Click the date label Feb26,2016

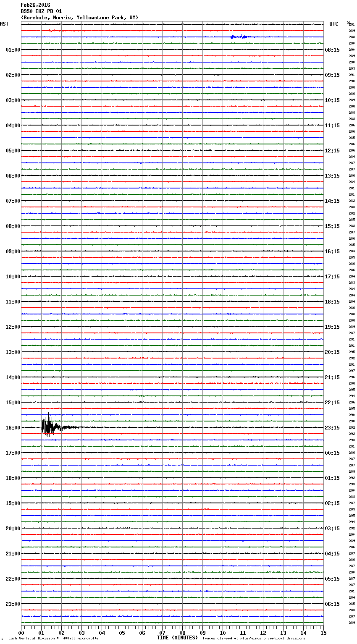coord(35,5)
